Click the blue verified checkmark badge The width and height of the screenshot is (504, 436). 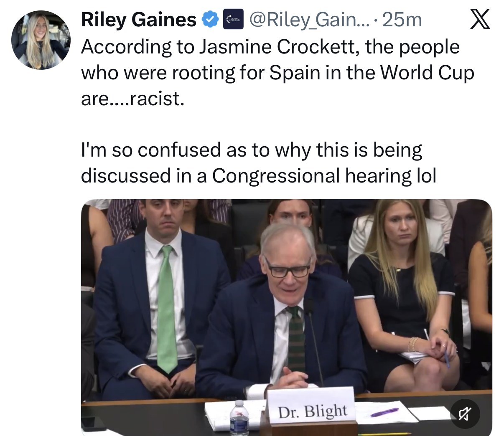210,20
